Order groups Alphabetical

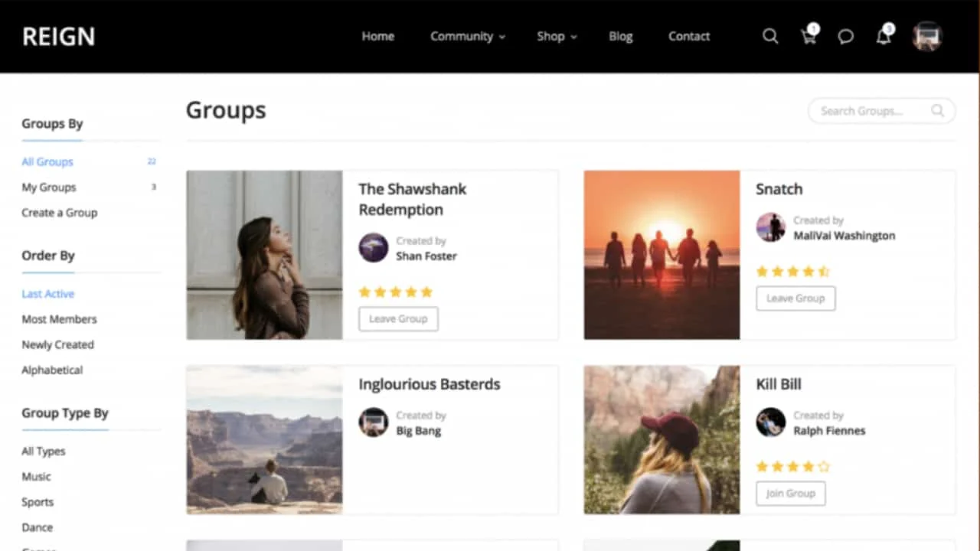[52, 370]
